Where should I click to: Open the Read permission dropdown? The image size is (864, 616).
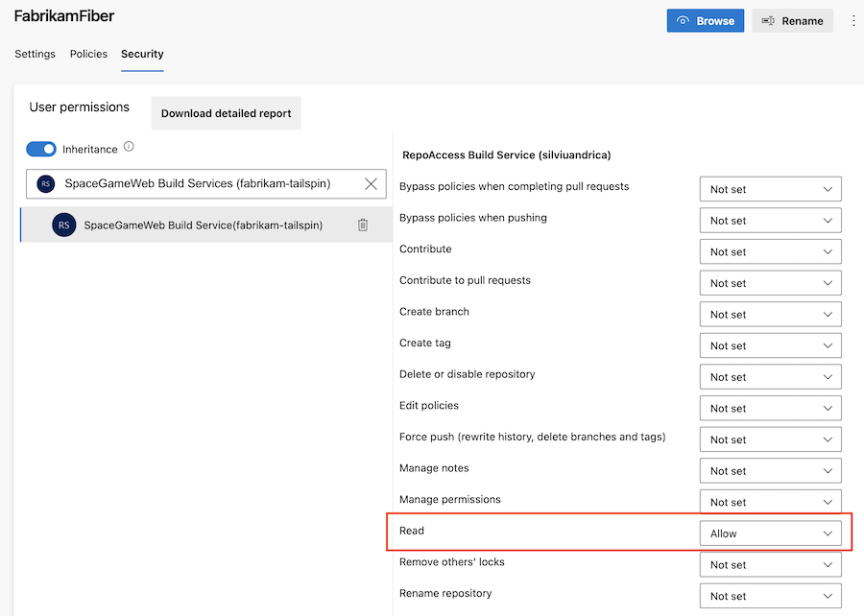[770, 533]
